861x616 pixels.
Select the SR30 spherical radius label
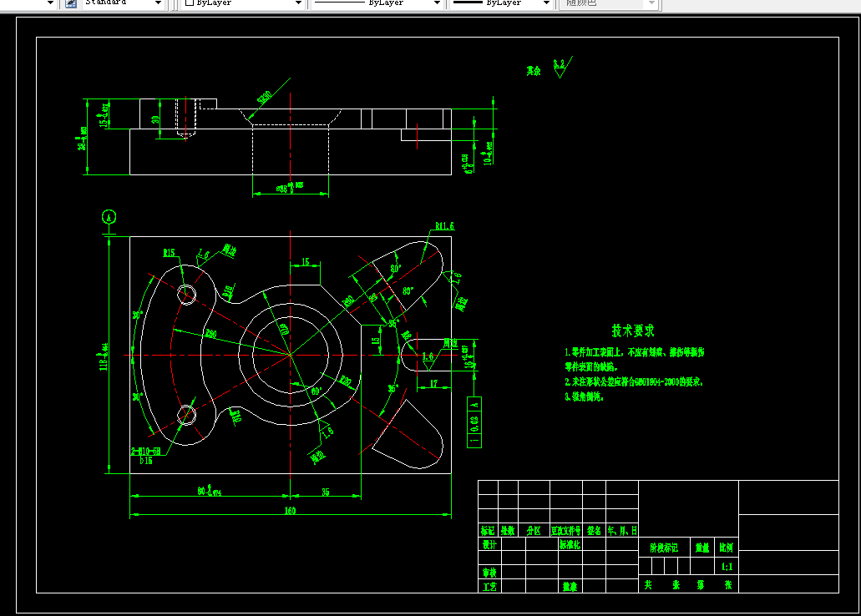click(265, 98)
